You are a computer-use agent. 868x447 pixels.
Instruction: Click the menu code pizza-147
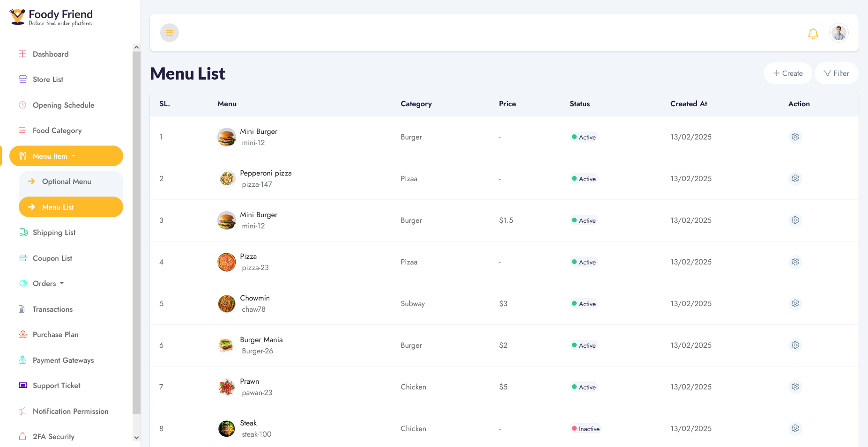point(257,184)
